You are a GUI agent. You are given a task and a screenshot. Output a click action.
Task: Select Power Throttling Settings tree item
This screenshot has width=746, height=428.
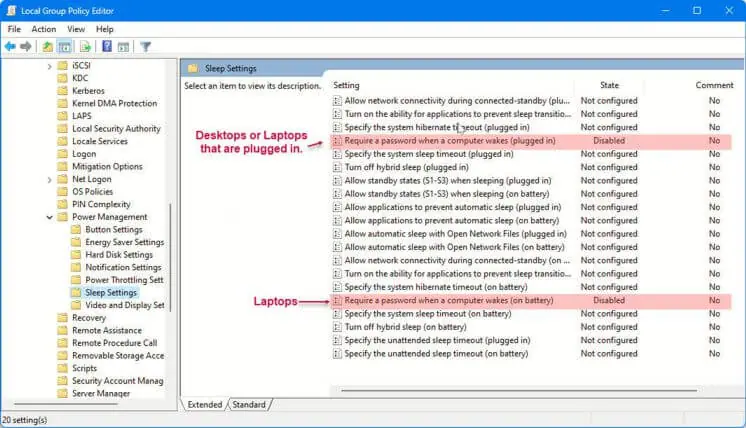tap(124, 280)
